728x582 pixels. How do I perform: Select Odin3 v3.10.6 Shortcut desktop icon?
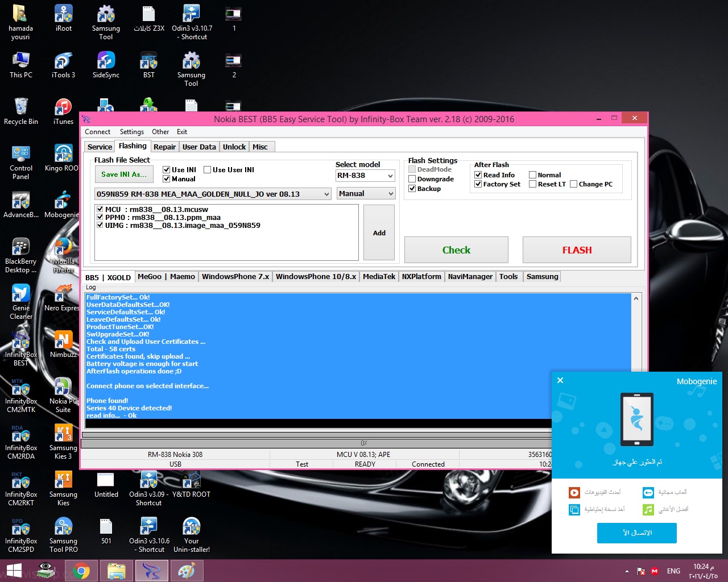pos(149,535)
